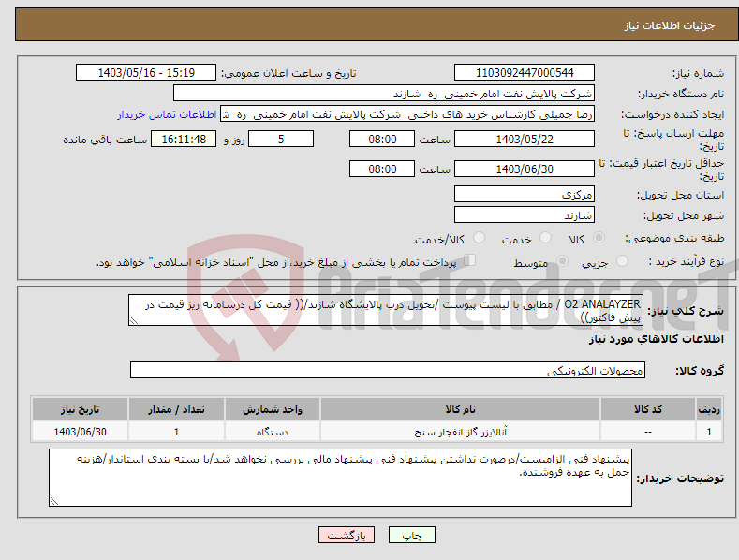Click the request creator field
739x560 pixels.
point(407,114)
